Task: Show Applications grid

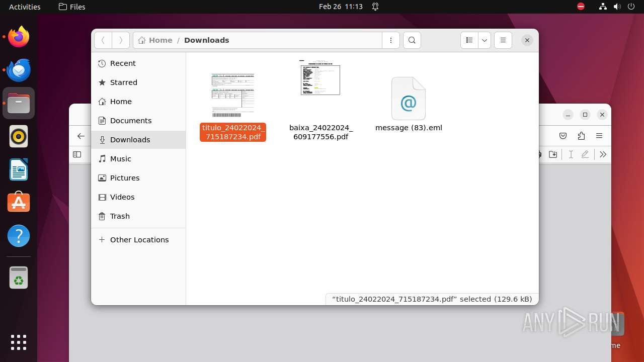Action: tap(19, 342)
